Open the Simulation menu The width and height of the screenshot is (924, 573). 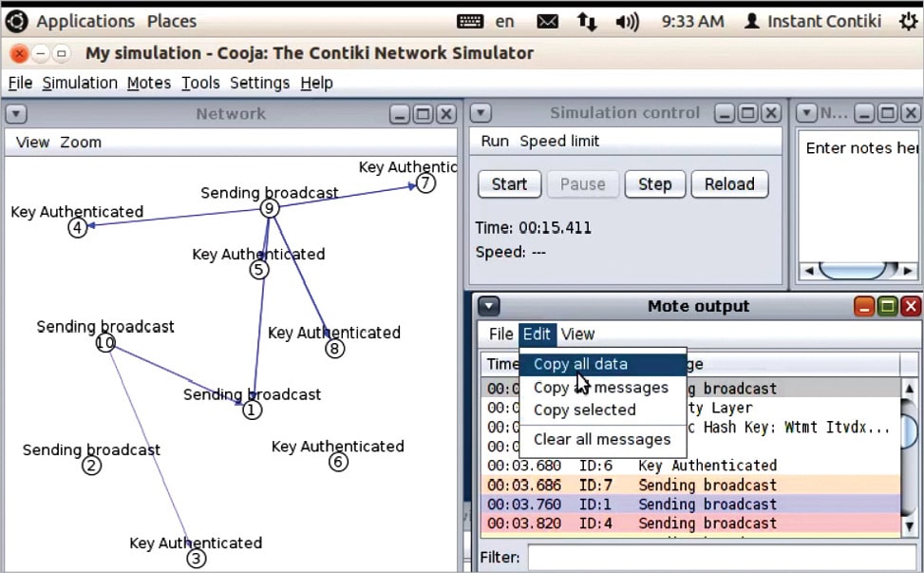click(80, 83)
